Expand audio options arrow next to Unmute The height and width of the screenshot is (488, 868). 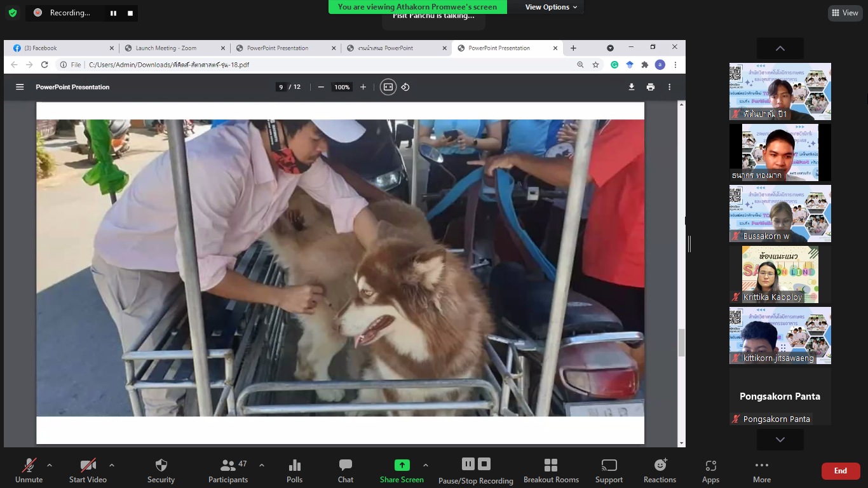tap(50, 465)
